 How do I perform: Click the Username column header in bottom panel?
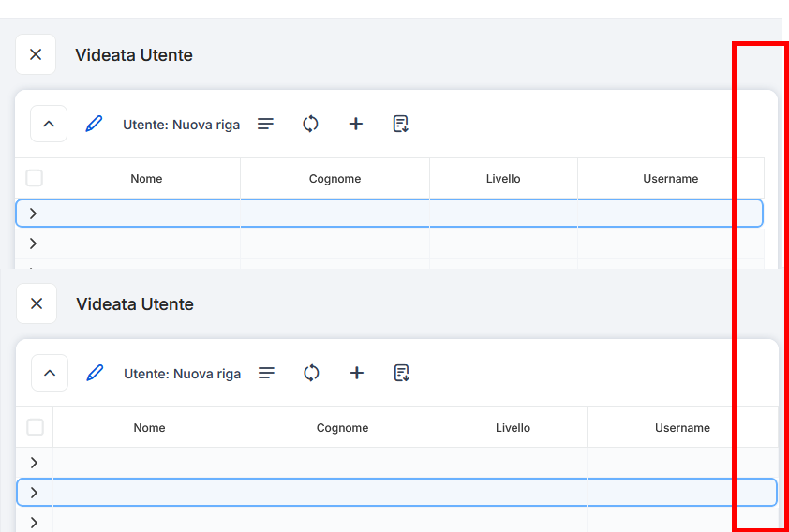682,428
